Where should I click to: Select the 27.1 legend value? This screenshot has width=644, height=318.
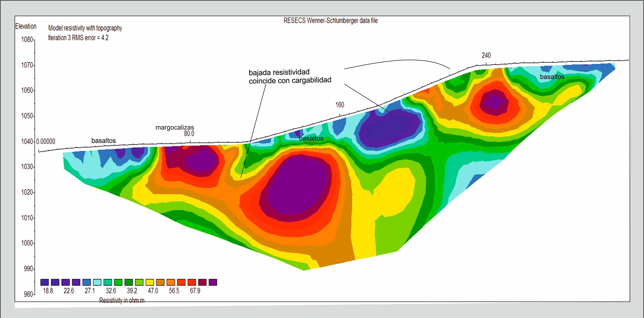tap(90, 291)
